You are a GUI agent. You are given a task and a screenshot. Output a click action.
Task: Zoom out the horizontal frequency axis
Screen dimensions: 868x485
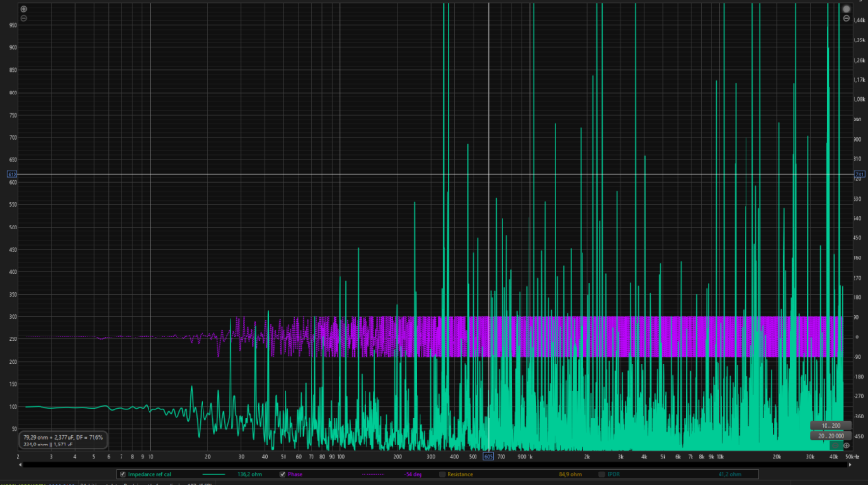point(835,445)
